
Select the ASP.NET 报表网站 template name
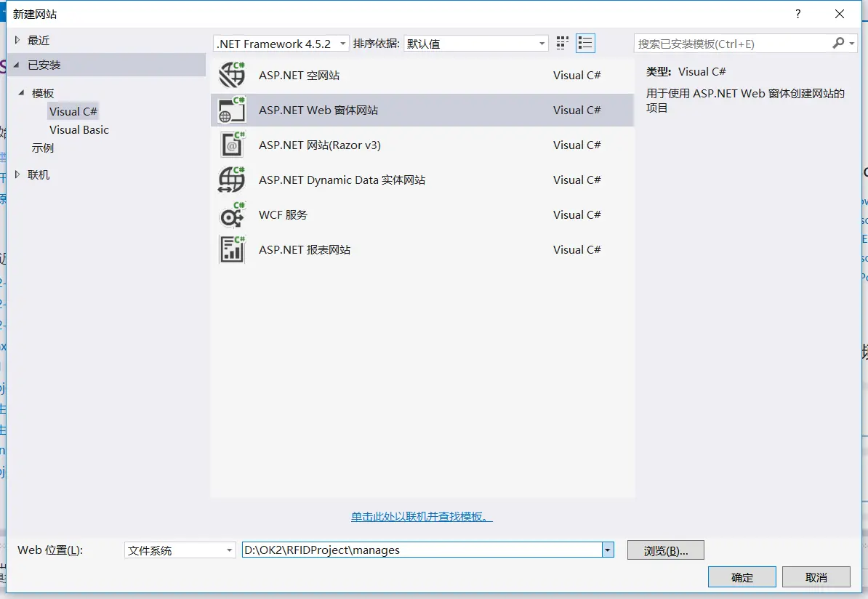pyautogui.click(x=305, y=249)
